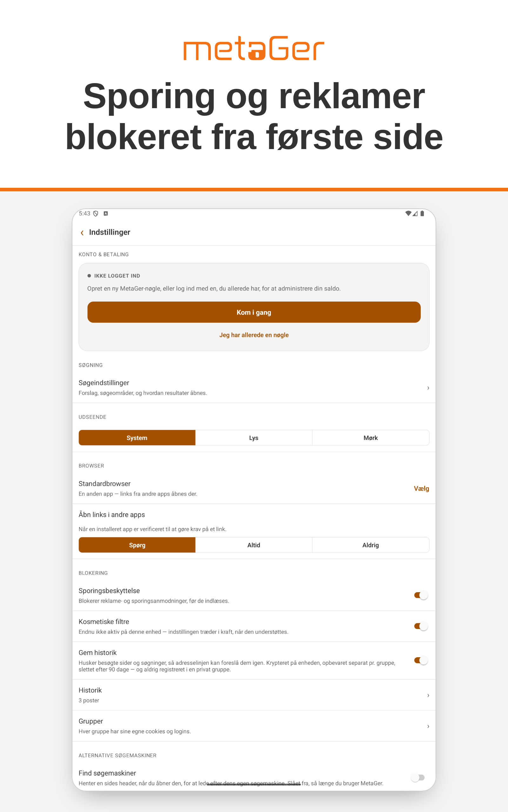Click the SØGNING section header

91,365
